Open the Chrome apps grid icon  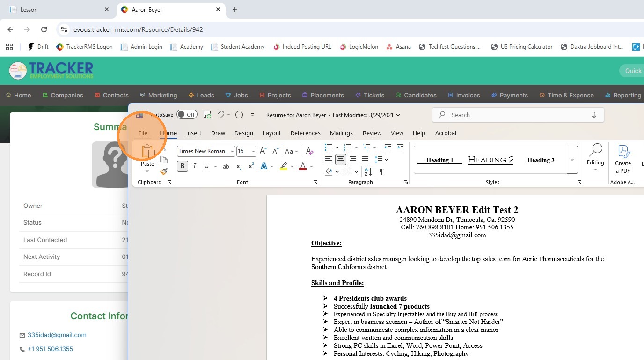point(9,47)
